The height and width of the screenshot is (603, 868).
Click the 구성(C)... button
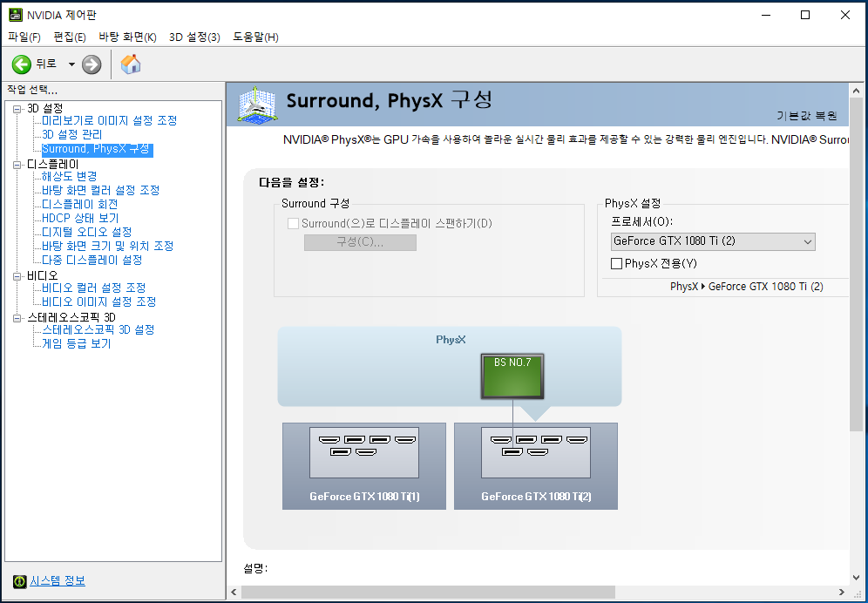[x=360, y=242]
